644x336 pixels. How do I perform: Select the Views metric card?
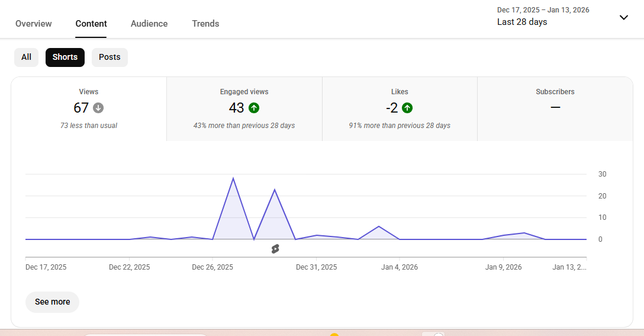(x=89, y=108)
